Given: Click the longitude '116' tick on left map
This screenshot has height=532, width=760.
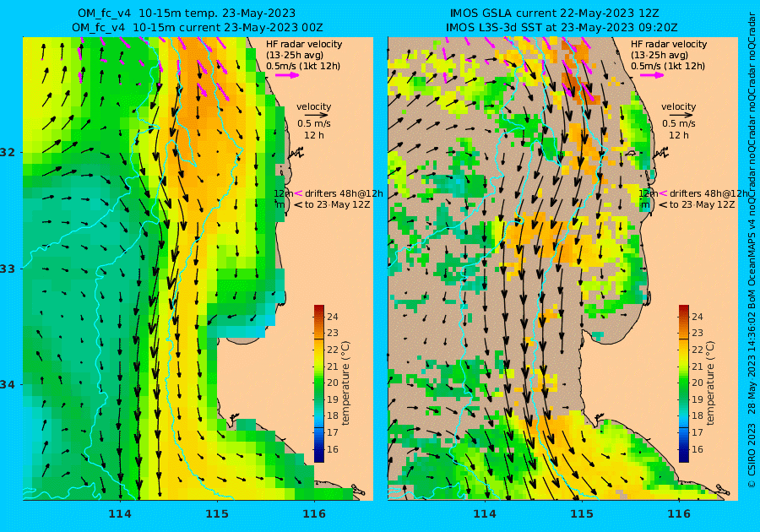Looking at the screenshot, I should (x=314, y=513).
